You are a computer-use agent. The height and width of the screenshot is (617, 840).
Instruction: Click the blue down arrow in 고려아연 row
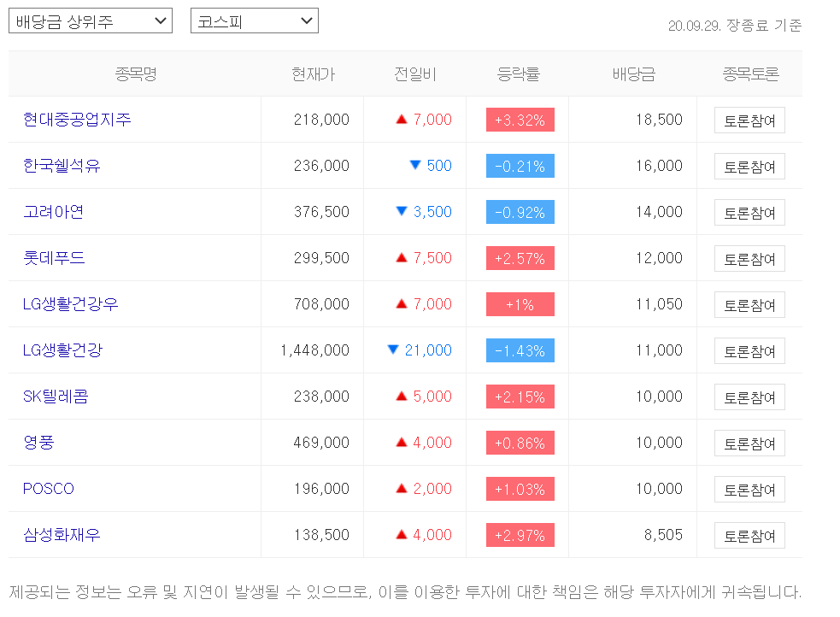coord(402,211)
